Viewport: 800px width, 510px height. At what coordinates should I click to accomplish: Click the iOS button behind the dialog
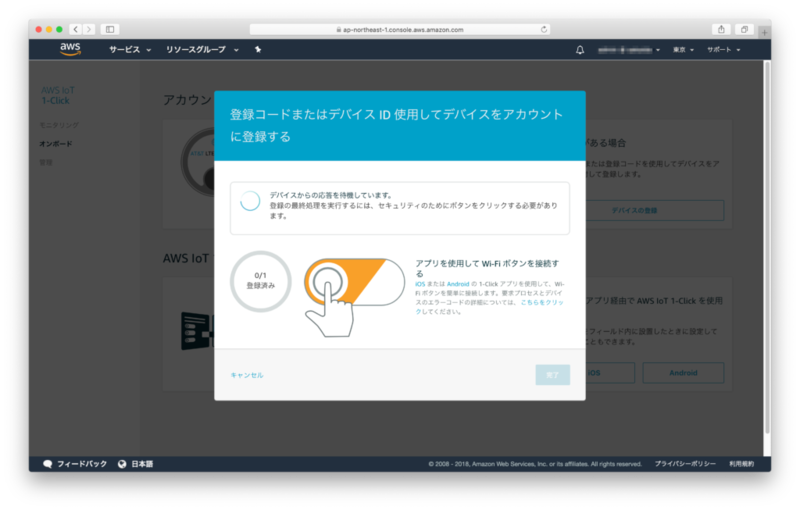pos(610,373)
